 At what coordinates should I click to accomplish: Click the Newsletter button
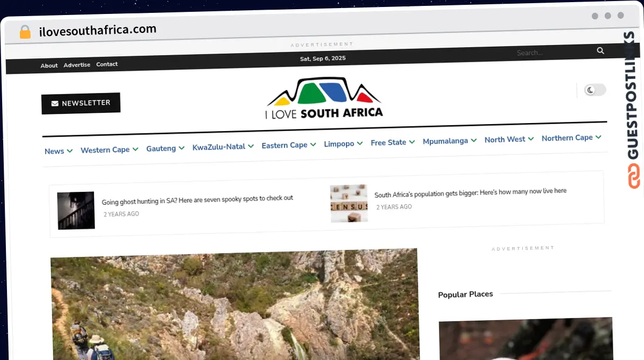[x=81, y=103]
